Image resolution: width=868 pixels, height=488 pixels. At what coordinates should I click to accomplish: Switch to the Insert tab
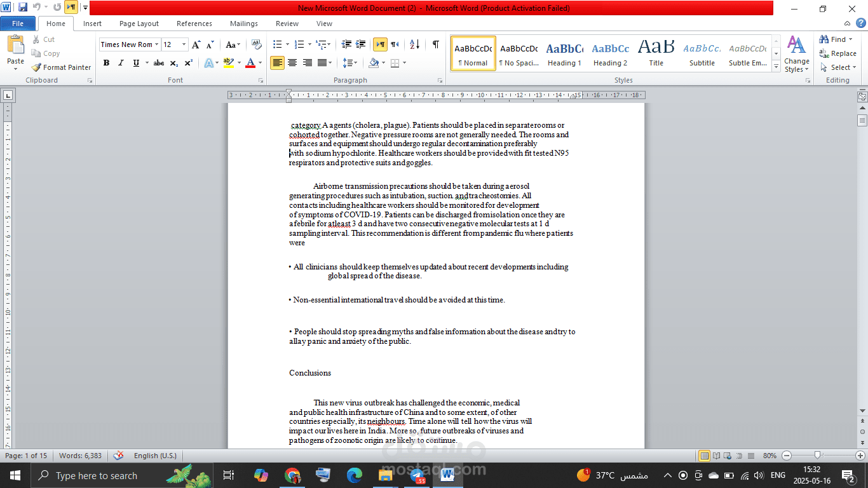tap(92, 24)
